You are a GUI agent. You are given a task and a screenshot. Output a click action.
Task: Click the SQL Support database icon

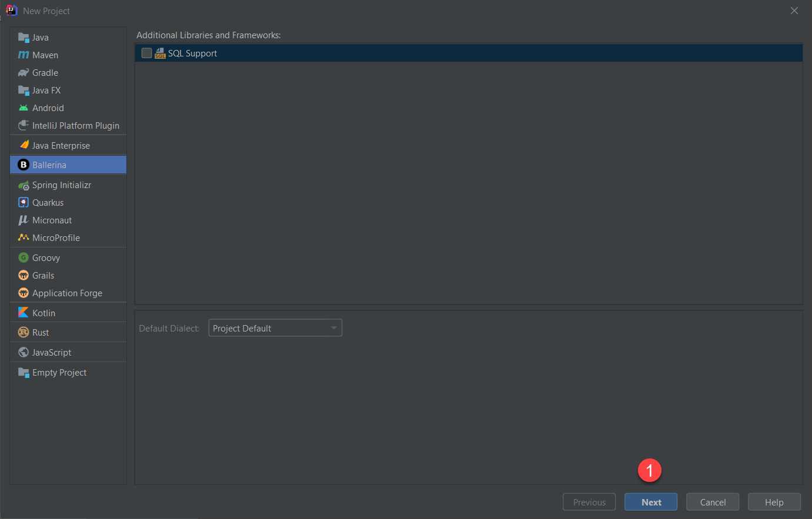click(x=160, y=53)
